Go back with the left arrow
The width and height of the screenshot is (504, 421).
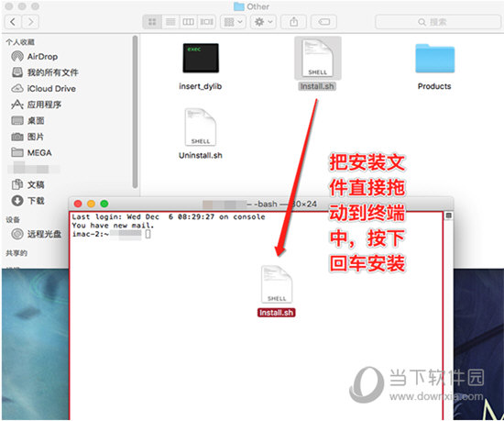(13, 22)
